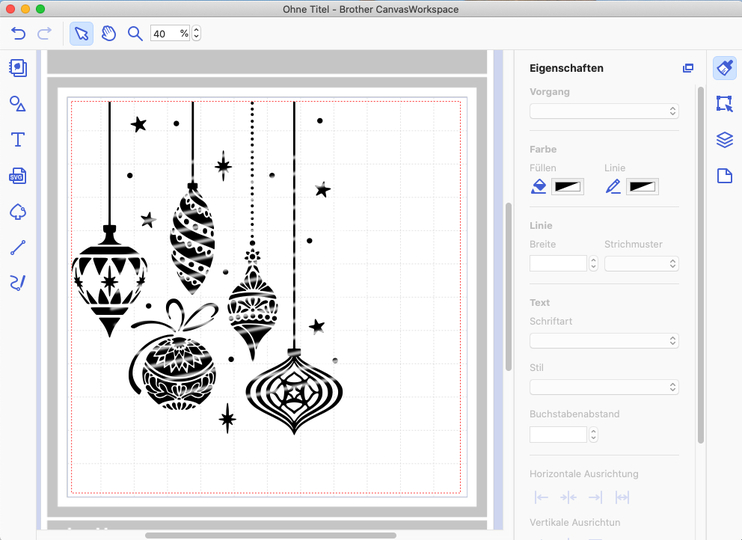The image size is (742, 540).
Task: Select the arrow selection tool
Action: (82, 34)
